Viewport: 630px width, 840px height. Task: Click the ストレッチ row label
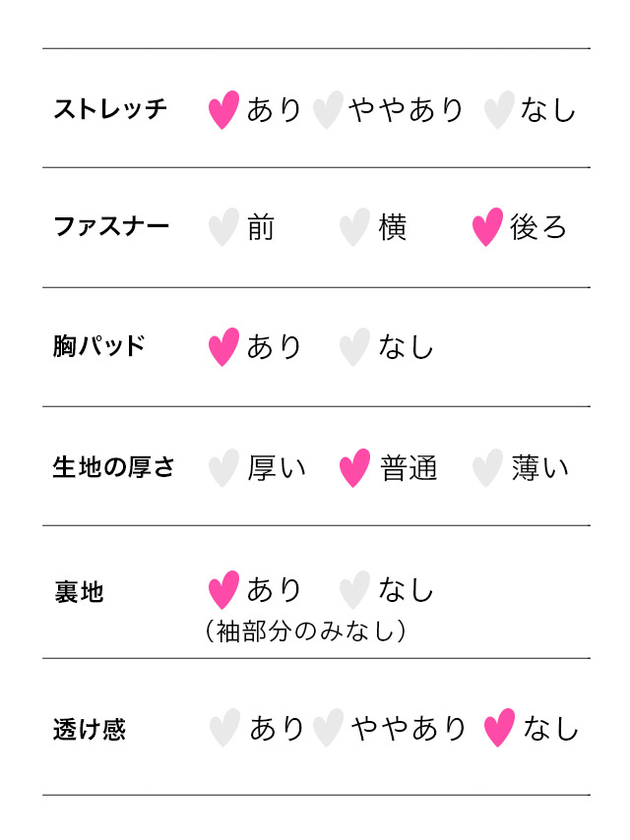[x=110, y=109]
